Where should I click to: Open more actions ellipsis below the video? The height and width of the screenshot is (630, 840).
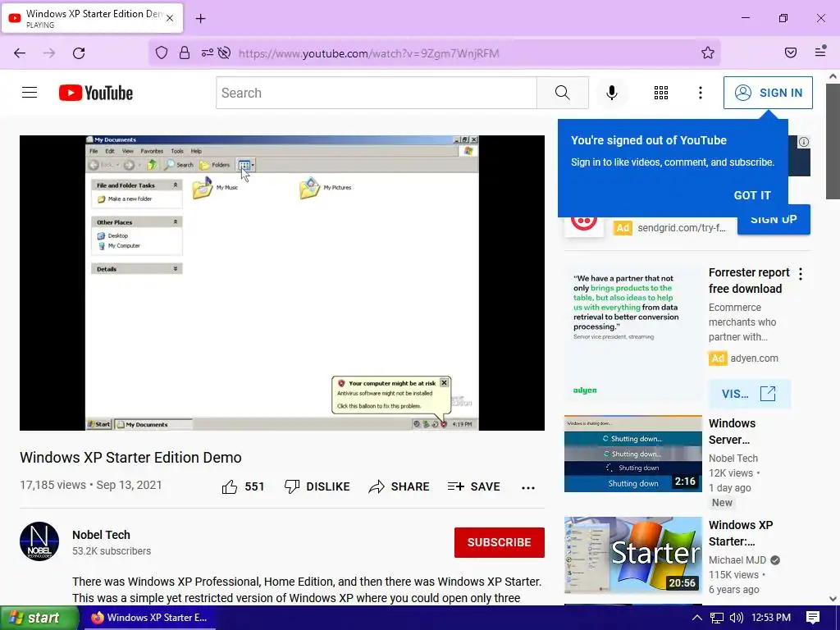[528, 487]
